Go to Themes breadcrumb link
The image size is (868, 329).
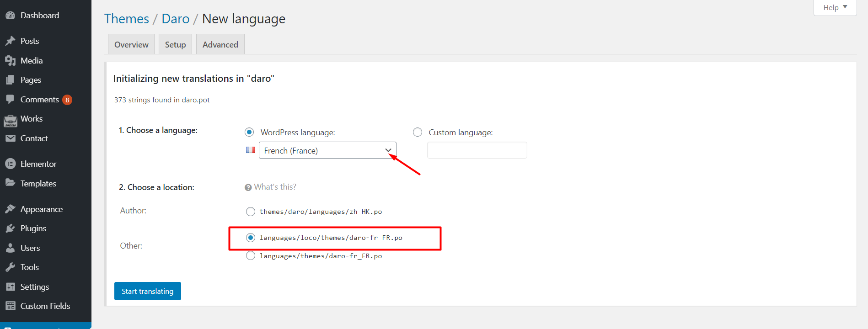click(127, 19)
